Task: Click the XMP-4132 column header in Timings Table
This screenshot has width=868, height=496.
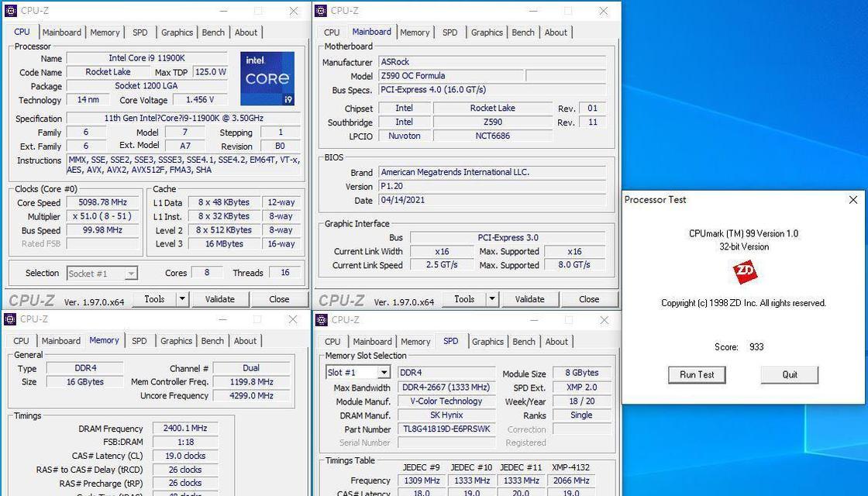Action: [570, 467]
